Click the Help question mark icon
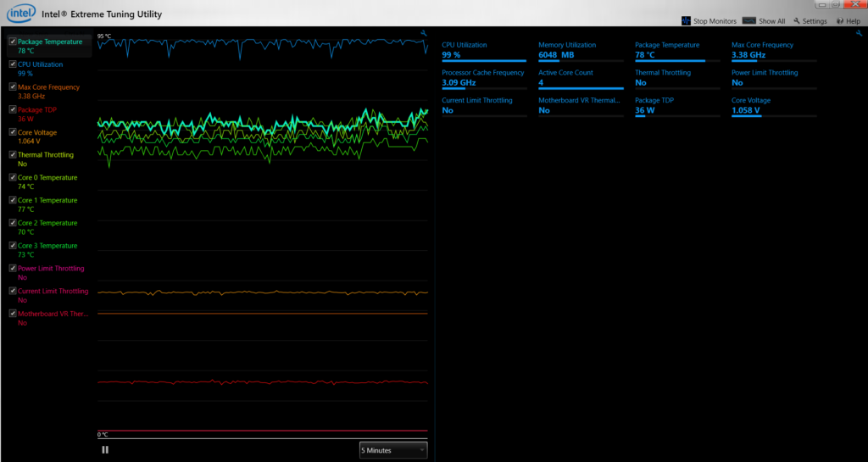 coord(840,21)
